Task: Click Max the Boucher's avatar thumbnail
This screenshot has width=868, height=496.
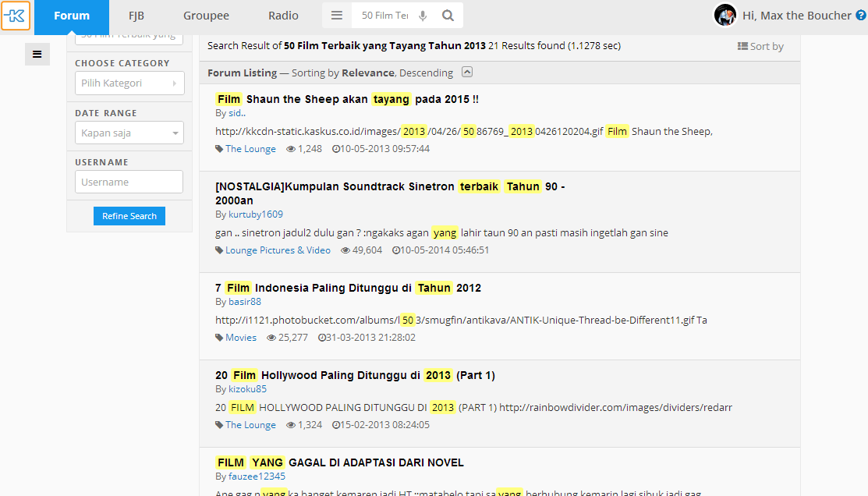Action: (x=725, y=15)
